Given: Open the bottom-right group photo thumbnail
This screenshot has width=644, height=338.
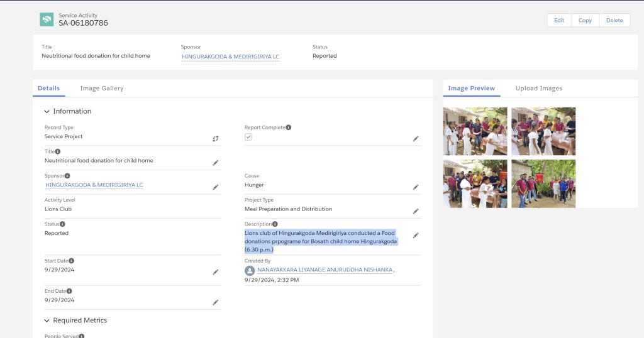Looking at the screenshot, I should coord(543,184).
